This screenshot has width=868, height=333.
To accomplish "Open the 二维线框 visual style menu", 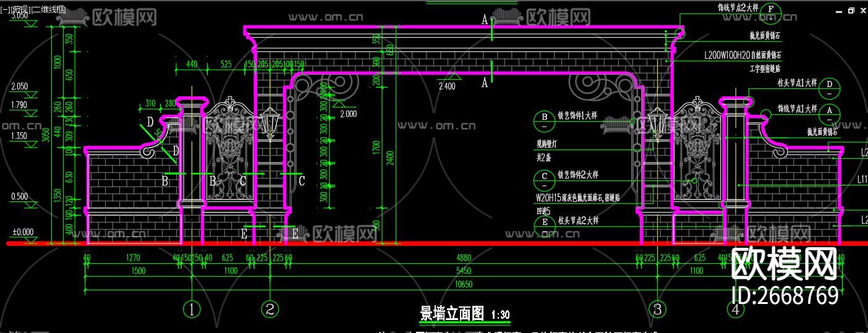I will tap(48, 10).
